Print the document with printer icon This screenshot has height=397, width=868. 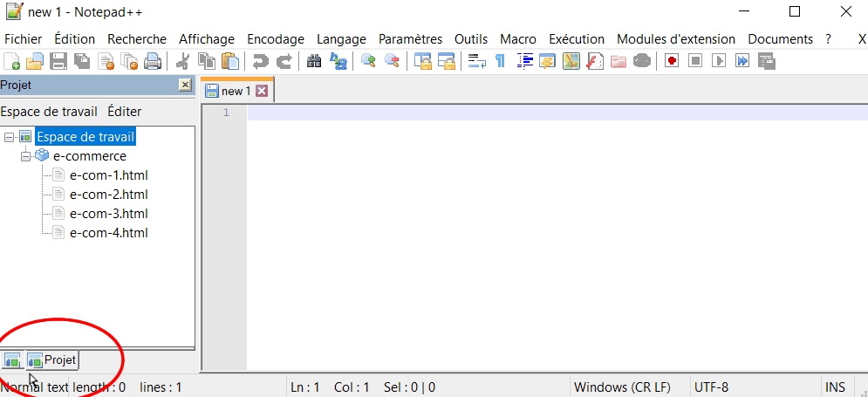[153, 61]
